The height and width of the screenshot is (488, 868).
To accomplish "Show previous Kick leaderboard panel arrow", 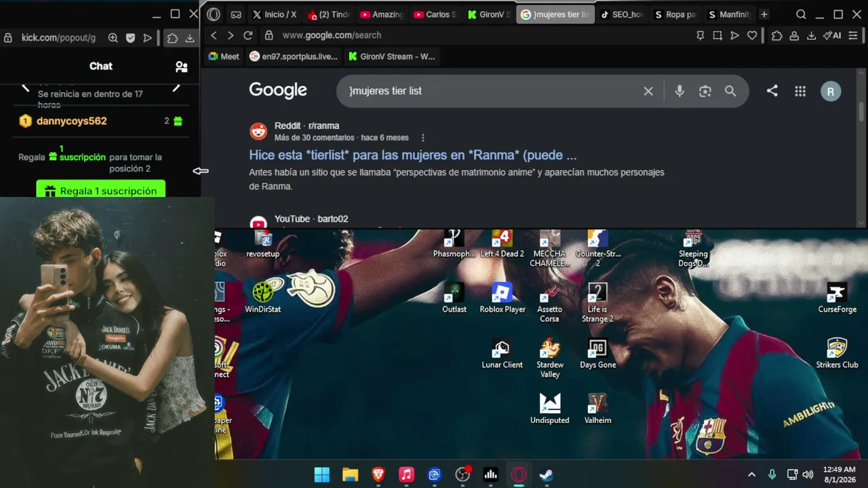I will coord(25,87).
